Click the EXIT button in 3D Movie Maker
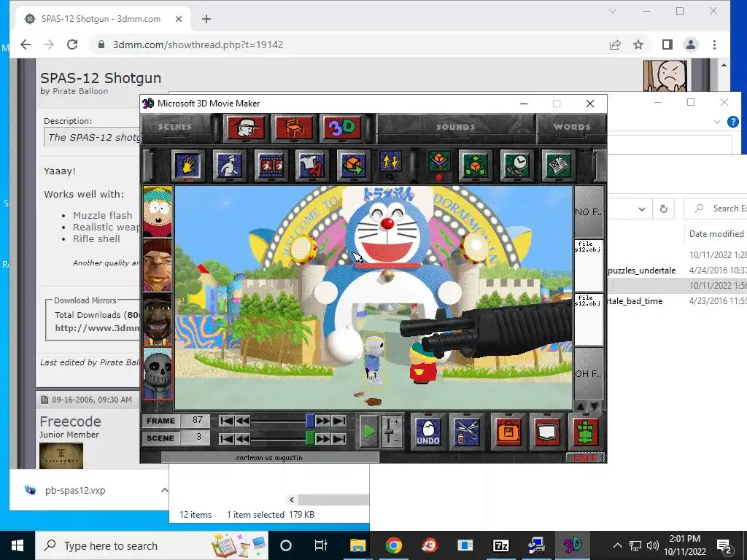This screenshot has width=747, height=560. click(585, 458)
